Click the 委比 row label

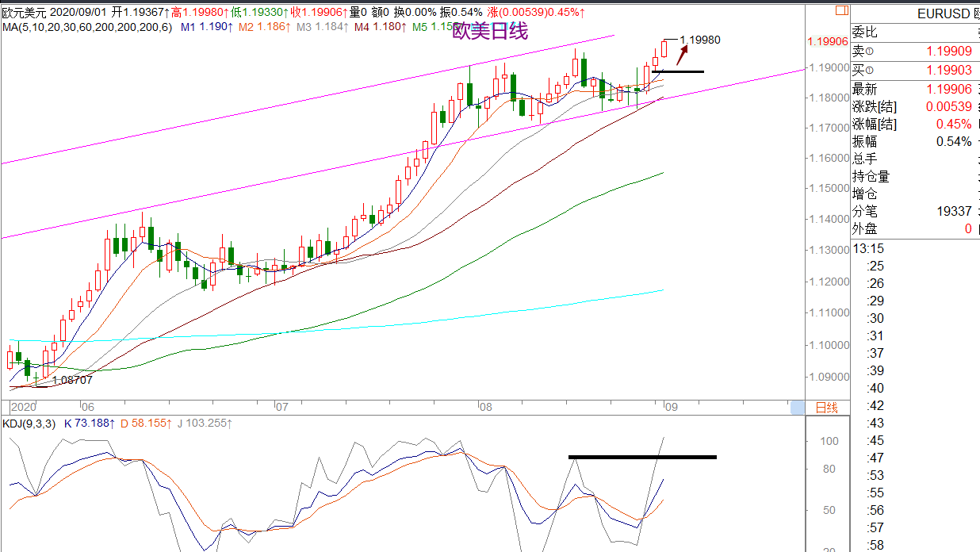coord(864,33)
